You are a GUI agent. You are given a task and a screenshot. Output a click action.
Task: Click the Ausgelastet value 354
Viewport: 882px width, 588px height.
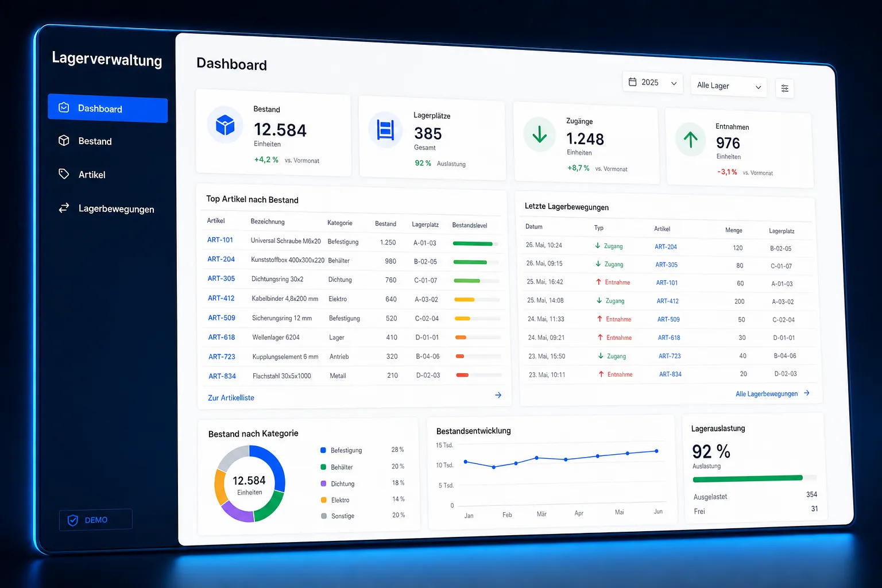pyautogui.click(x=811, y=494)
